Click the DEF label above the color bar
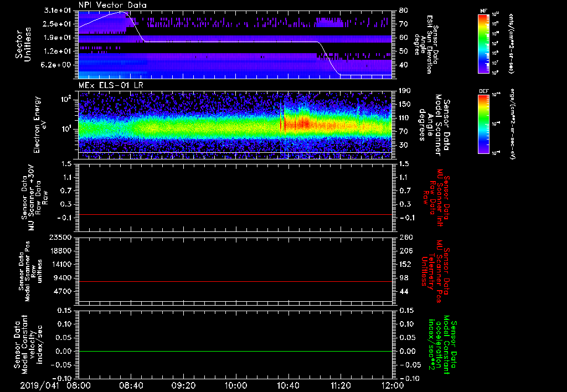 coord(483,91)
